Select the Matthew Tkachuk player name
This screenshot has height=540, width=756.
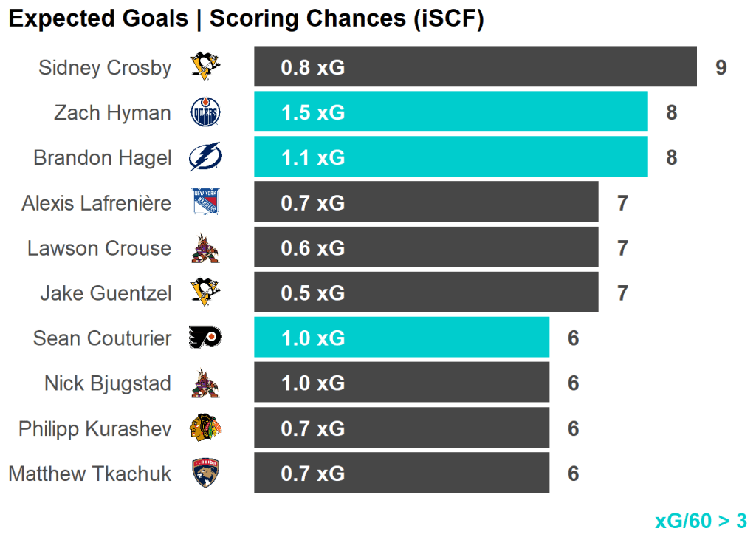coord(90,474)
